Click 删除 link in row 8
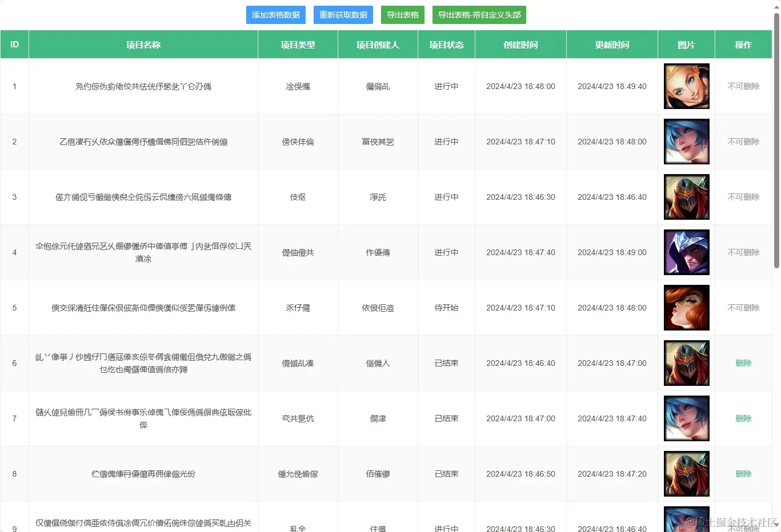Viewport: 781px width, 532px height. 743,474
